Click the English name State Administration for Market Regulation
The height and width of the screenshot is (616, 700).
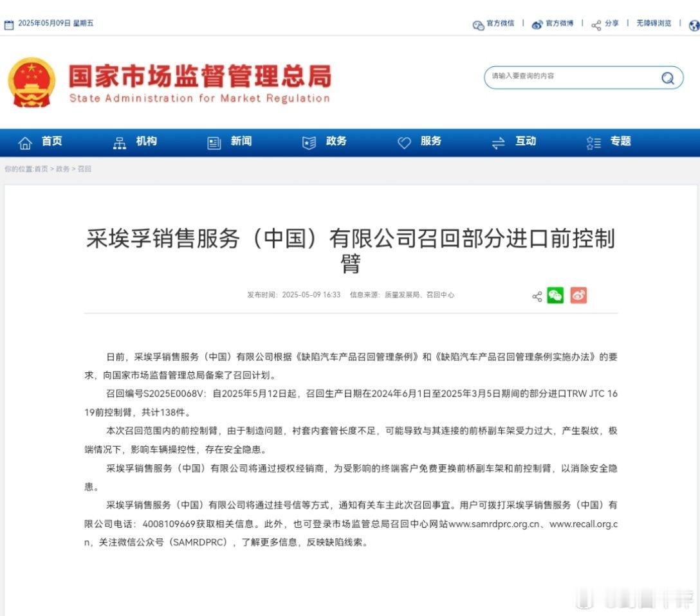coord(199,98)
